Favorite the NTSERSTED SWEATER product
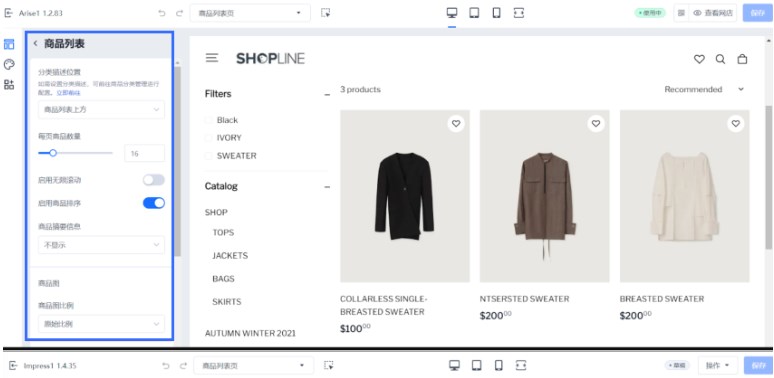774x378 pixels. tap(596, 123)
